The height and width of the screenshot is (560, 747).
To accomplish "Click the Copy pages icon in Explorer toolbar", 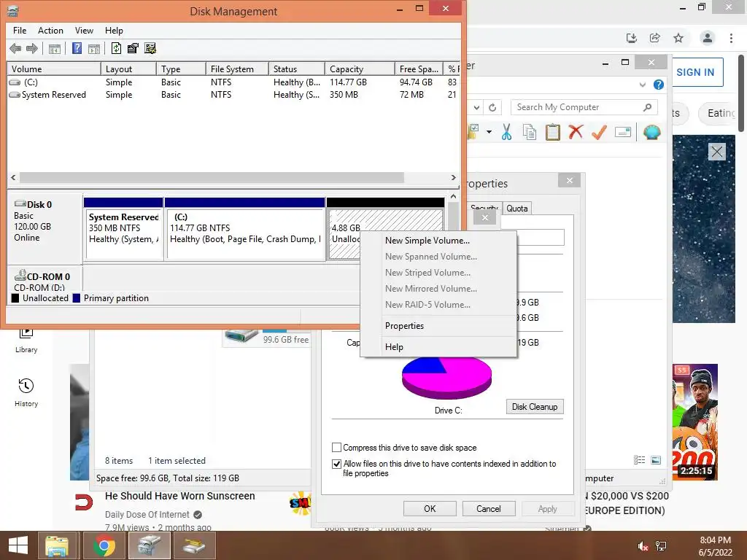I will tap(530, 132).
